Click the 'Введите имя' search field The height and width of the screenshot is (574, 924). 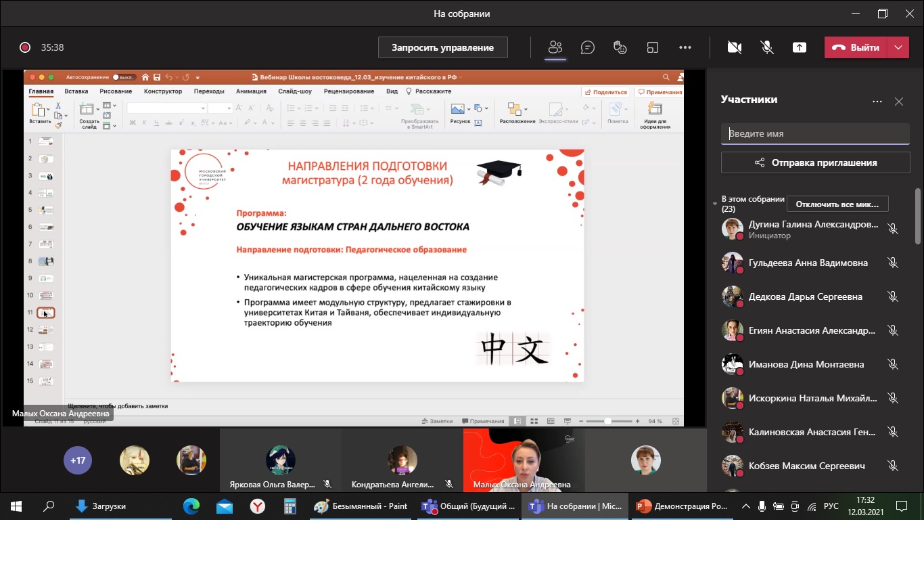(815, 134)
